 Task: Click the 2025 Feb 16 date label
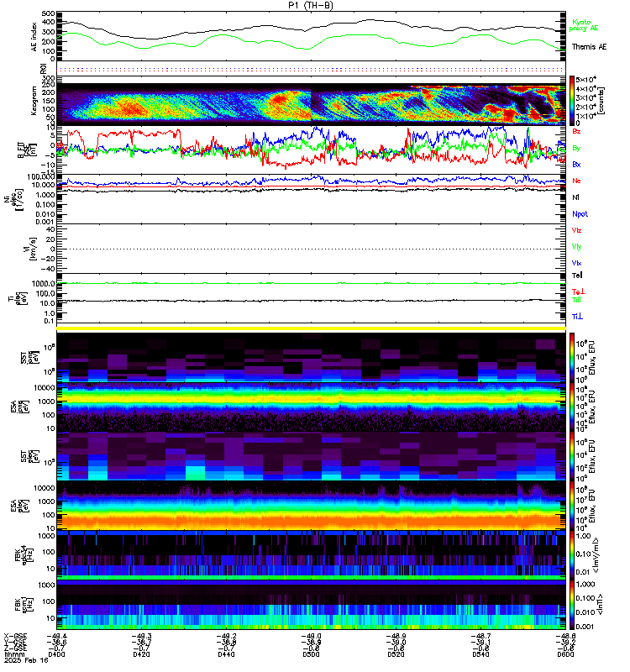click(x=26, y=660)
